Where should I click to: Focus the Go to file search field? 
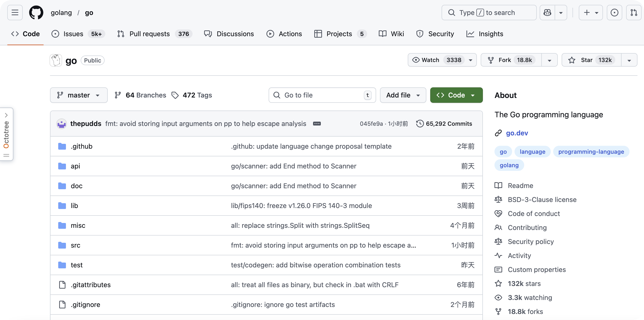point(322,95)
